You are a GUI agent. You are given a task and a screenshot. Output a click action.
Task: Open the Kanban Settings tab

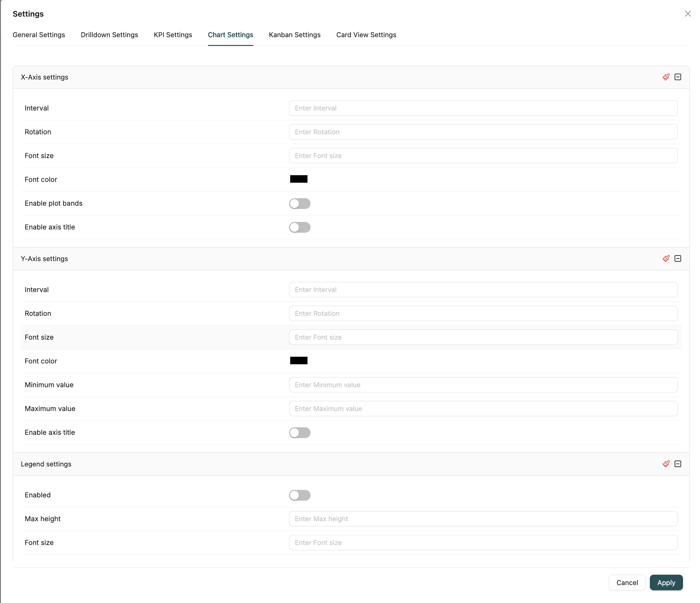pos(294,35)
